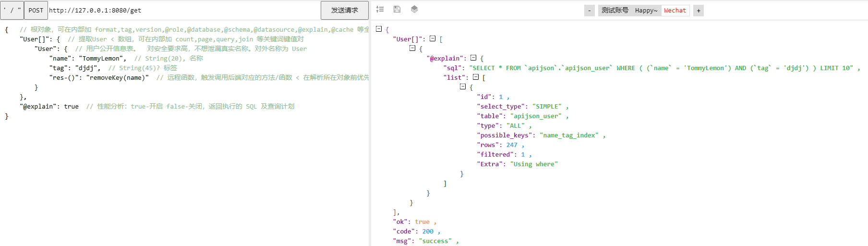Click the minus button to remove an account
The height and width of the screenshot is (246, 868).
(590, 11)
